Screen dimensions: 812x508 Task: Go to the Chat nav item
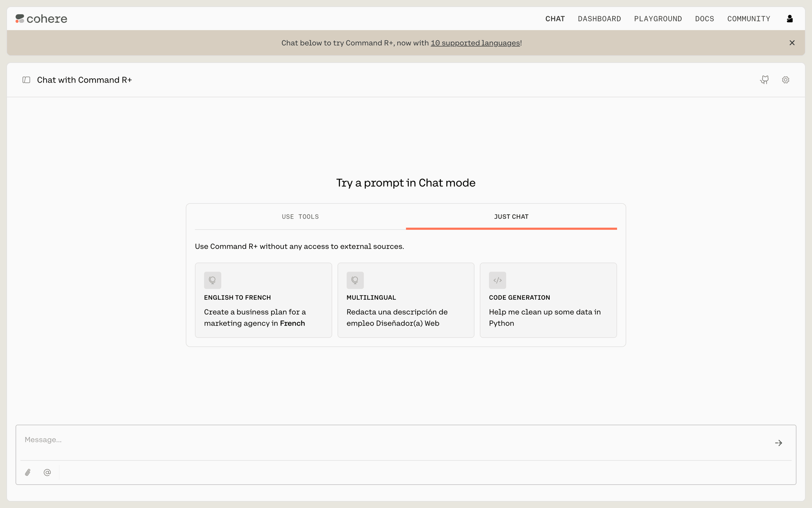tap(555, 19)
